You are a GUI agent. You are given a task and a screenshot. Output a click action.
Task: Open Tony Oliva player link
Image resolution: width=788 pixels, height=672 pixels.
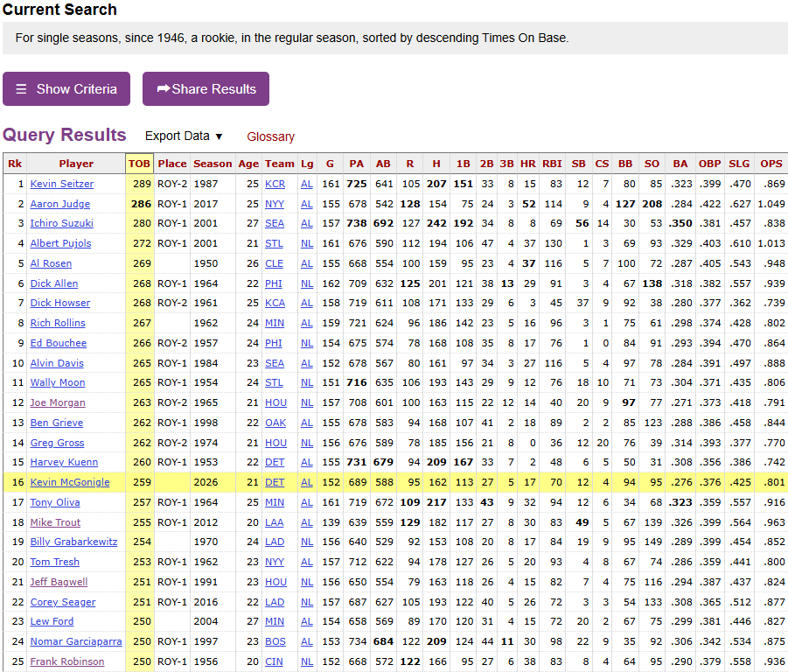click(55, 502)
